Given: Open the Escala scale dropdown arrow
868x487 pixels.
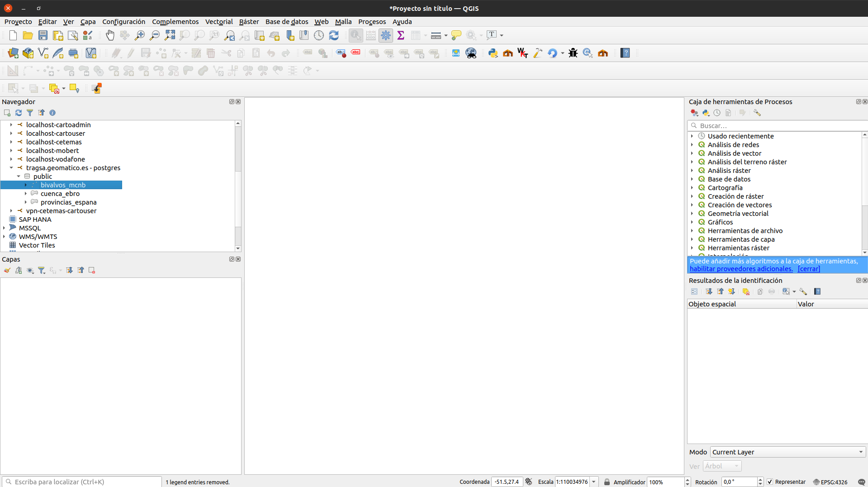Looking at the screenshot, I should tap(594, 482).
